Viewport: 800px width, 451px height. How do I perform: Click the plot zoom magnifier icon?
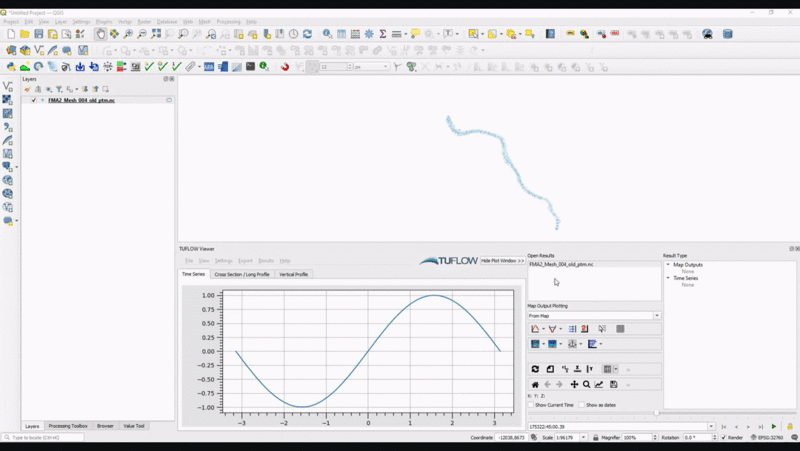point(587,384)
